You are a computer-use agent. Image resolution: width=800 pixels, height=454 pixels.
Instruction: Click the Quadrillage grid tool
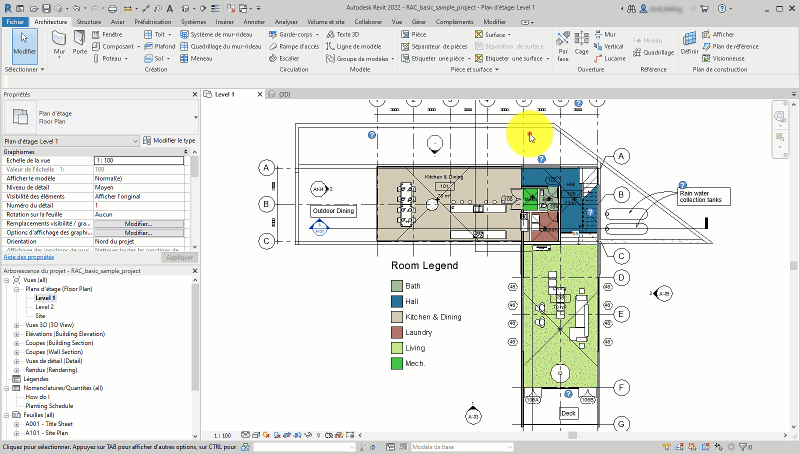654,53
